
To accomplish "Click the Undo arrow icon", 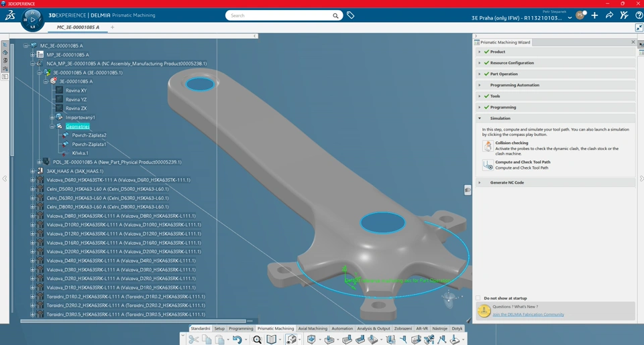I will click(x=237, y=339).
